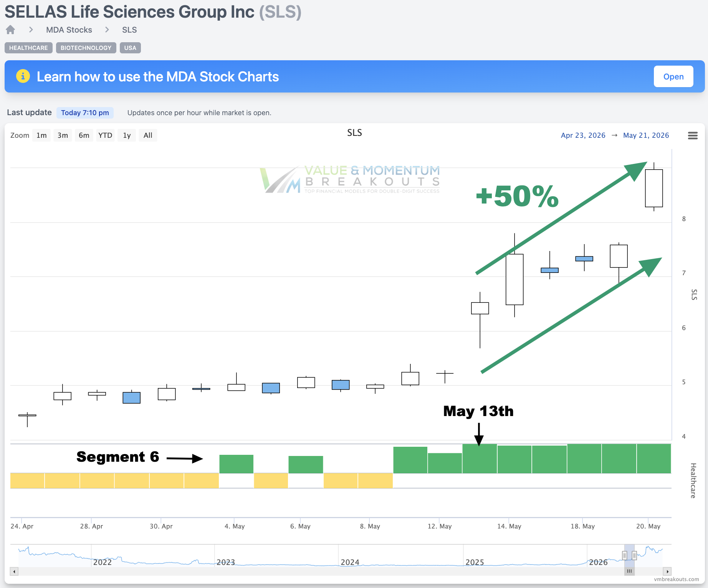Click the vmbreakouts.com credit link
The height and width of the screenshot is (588, 708).
(677, 579)
